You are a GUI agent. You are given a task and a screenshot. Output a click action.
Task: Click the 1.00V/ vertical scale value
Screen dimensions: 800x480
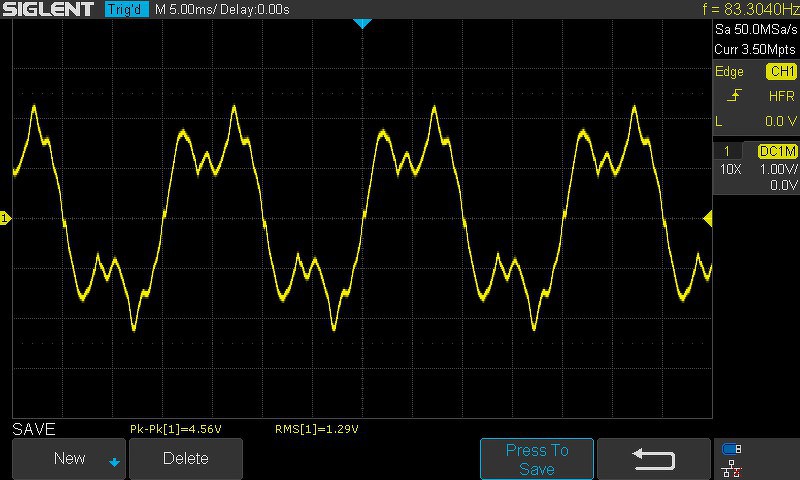[x=778, y=169]
